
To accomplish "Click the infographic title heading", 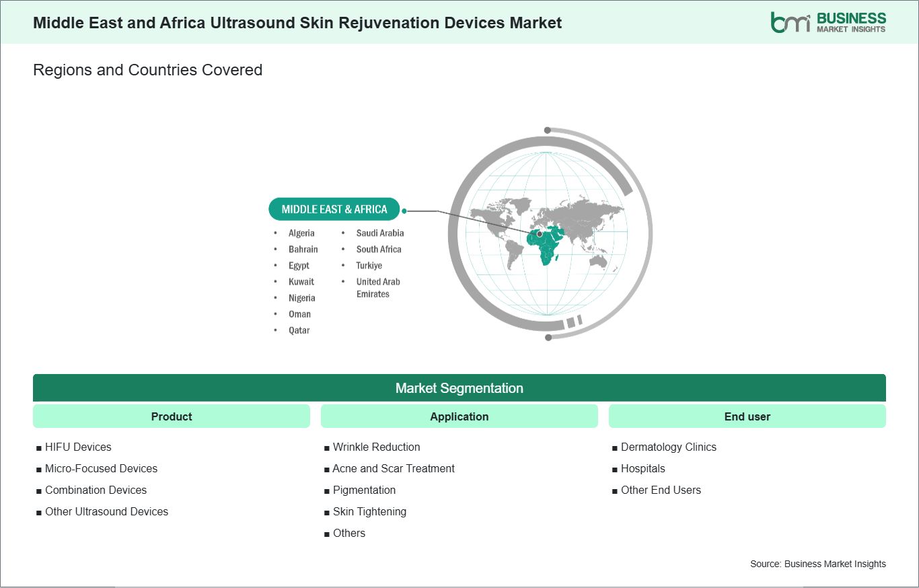I will point(297,22).
